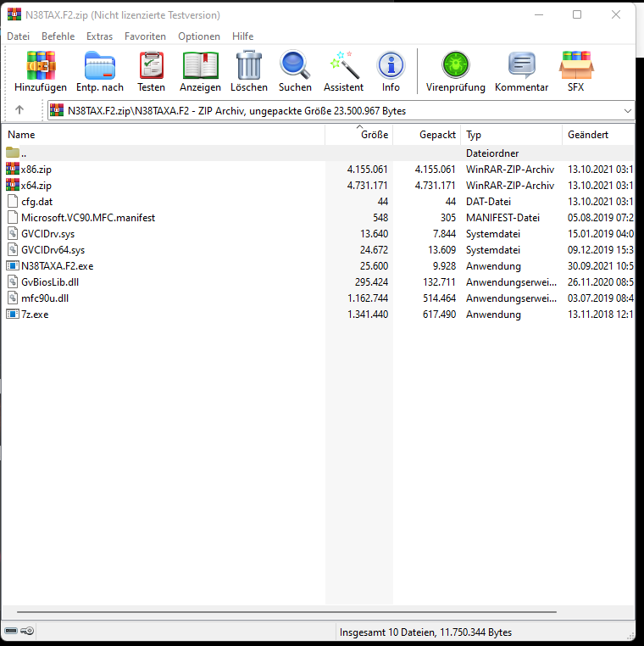Select mfc90u.dll file name
The width and height of the screenshot is (644, 646).
(x=45, y=298)
